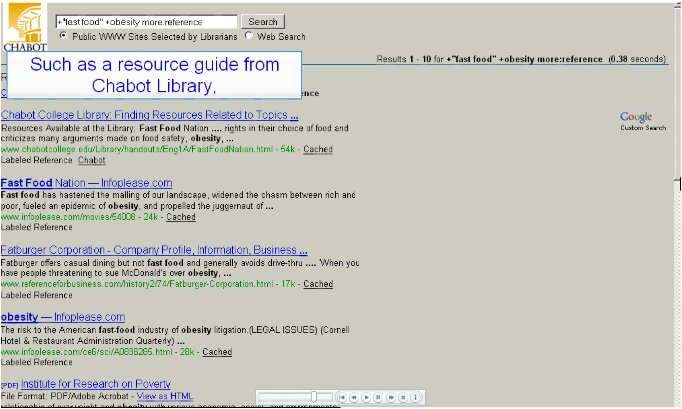Click the rewind-to-start playback button
The image size is (682, 409).
(x=342, y=397)
